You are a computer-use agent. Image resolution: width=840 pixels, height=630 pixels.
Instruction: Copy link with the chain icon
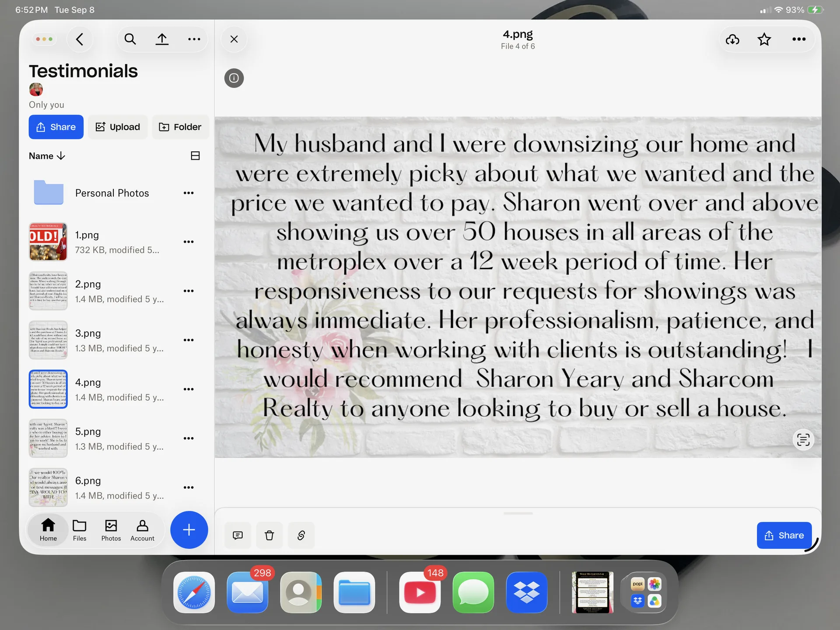[301, 535]
